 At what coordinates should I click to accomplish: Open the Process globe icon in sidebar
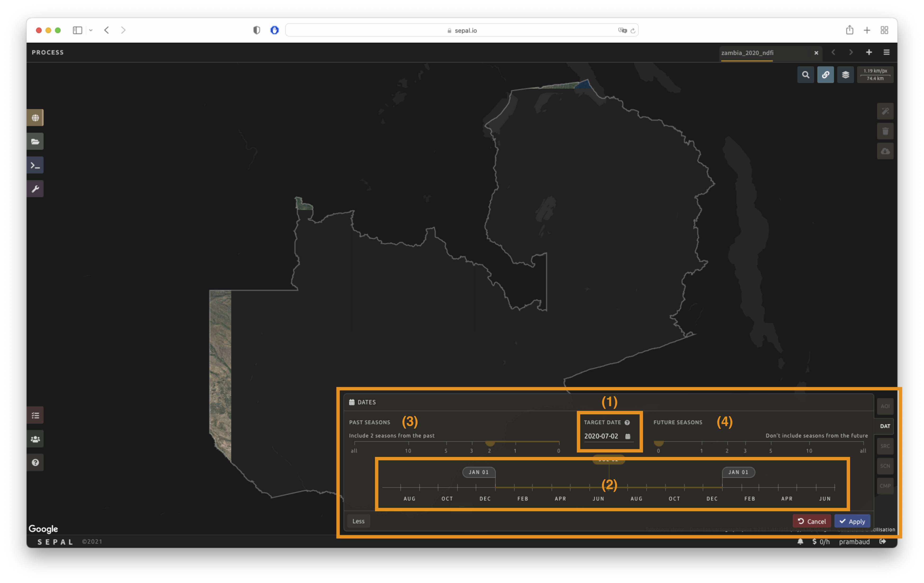click(35, 118)
